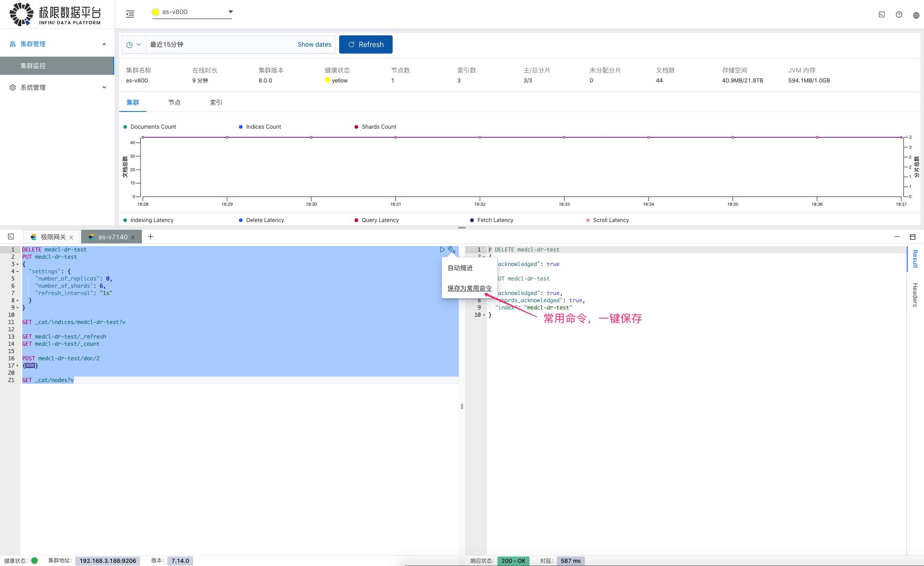
Task: Click the 系统管理 gear icon
Action: [13, 87]
